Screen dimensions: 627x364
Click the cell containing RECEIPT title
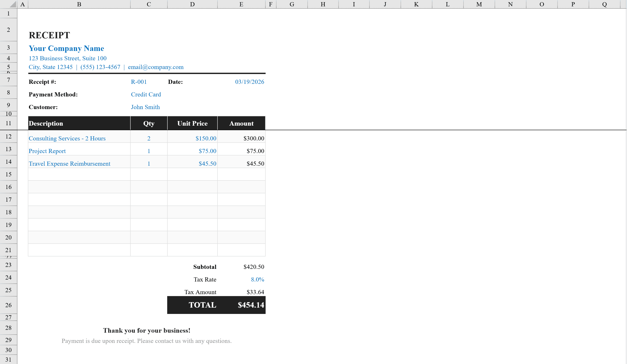click(49, 35)
